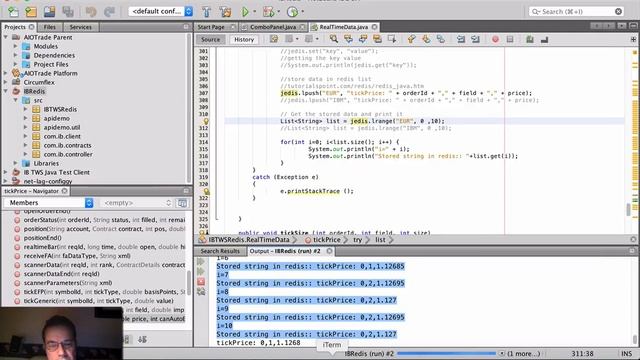Toggle Highlight Search in editor toolbar

377,39
